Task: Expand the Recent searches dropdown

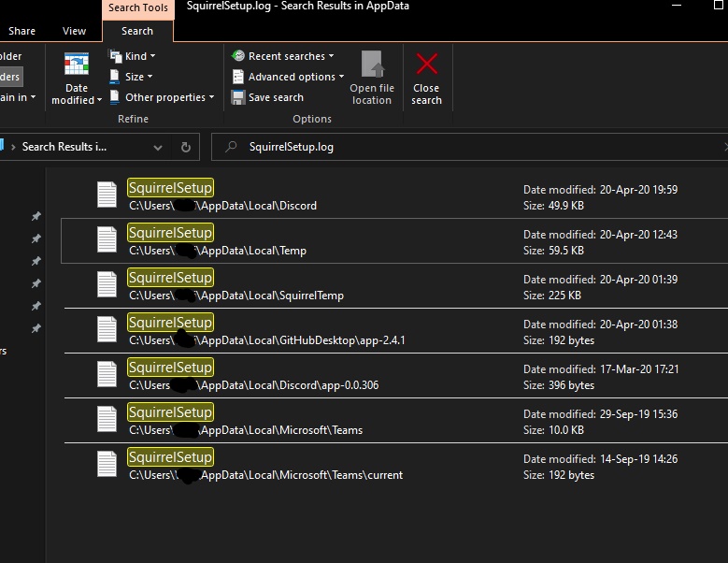Action: (x=332, y=56)
